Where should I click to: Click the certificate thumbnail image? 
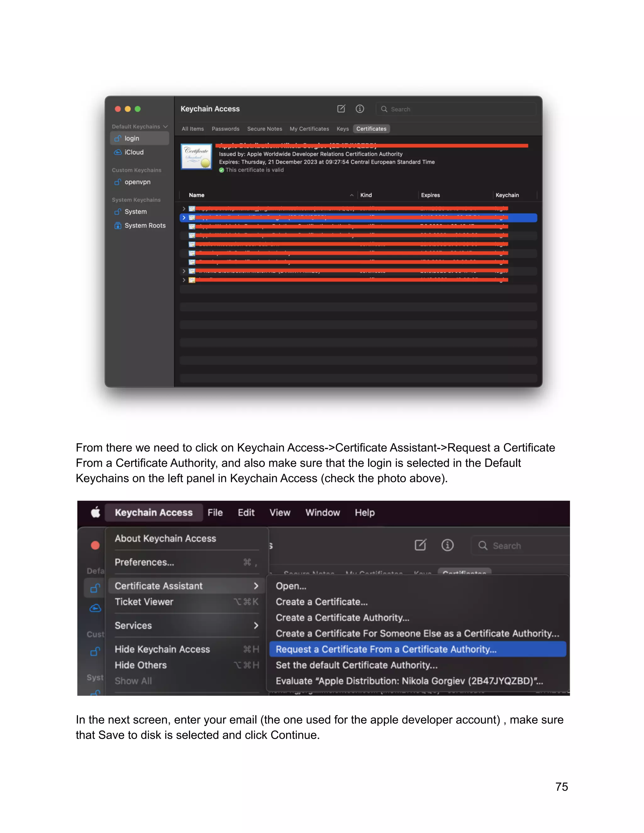click(197, 157)
